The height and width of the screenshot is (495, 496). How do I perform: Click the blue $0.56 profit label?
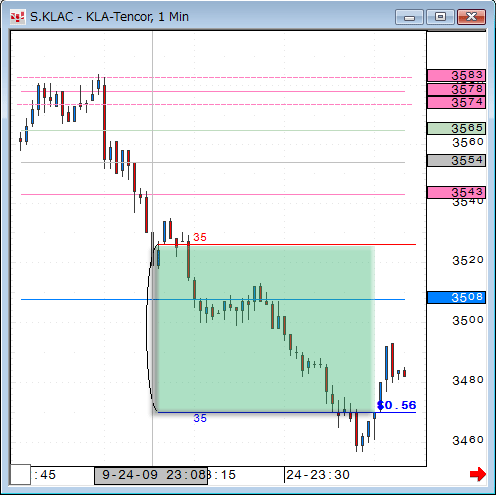(x=396, y=405)
